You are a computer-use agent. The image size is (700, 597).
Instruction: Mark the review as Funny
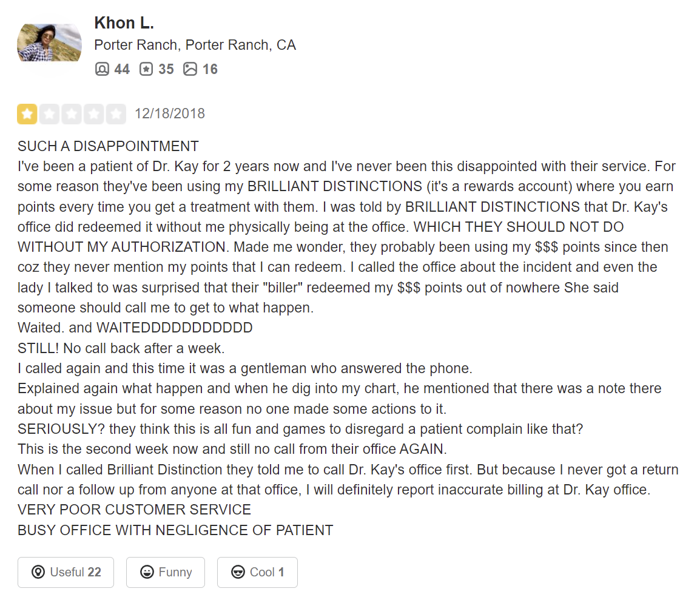click(x=165, y=572)
